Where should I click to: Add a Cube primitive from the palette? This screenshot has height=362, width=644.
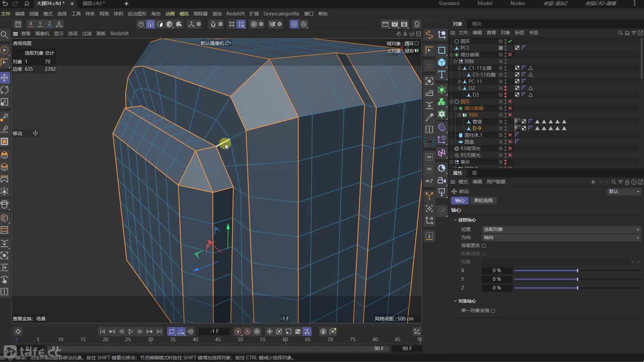coord(442,62)
